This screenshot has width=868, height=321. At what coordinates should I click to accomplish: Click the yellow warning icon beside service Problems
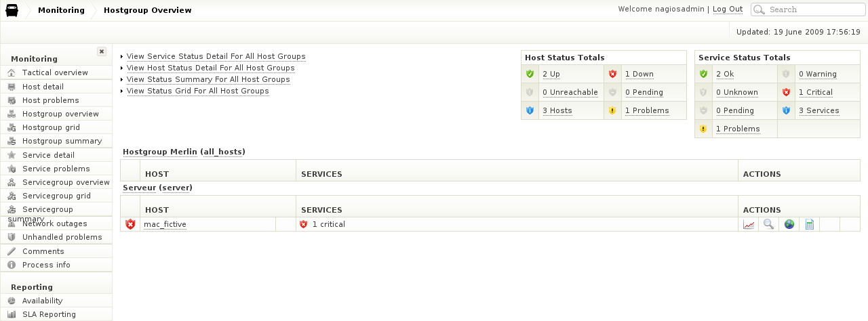point(703,129)
